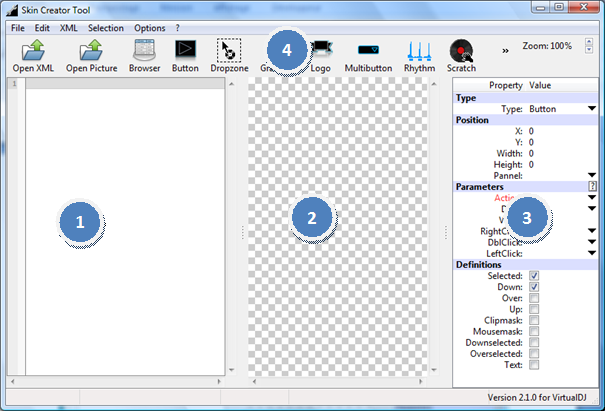The height and width of the screenshot is (411, 605).
Task: Increase zoom with the up stepper
Action: coord(589,42)
